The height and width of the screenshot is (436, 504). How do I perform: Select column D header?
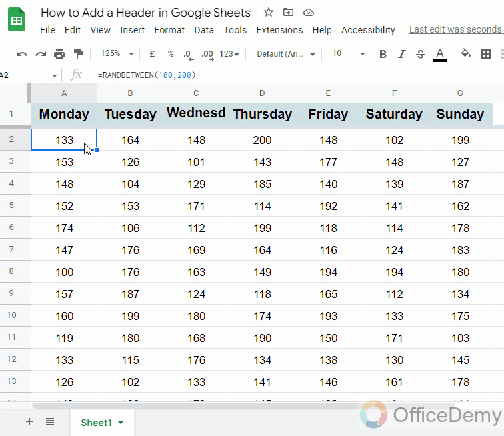pos(262,93)
